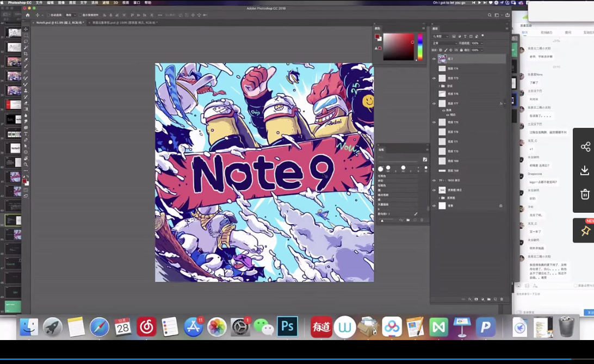Open more align options three dots
Viewport: 594px width, 364px height.
[160, 15]
